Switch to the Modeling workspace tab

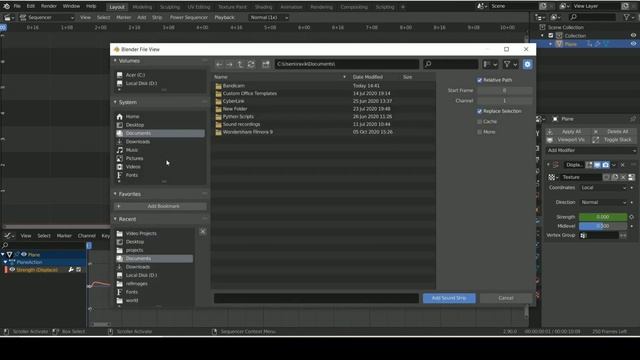[x=142, y=7]
